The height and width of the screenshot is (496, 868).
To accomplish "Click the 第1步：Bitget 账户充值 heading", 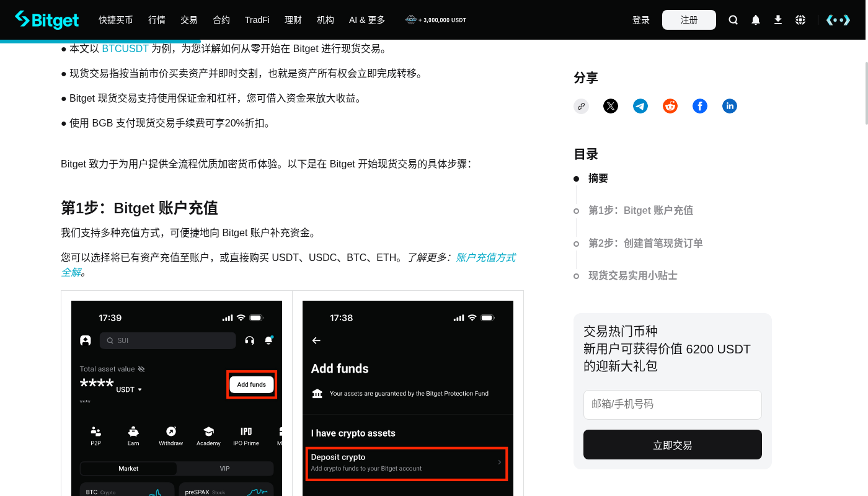I will click(x=139, y=208).
